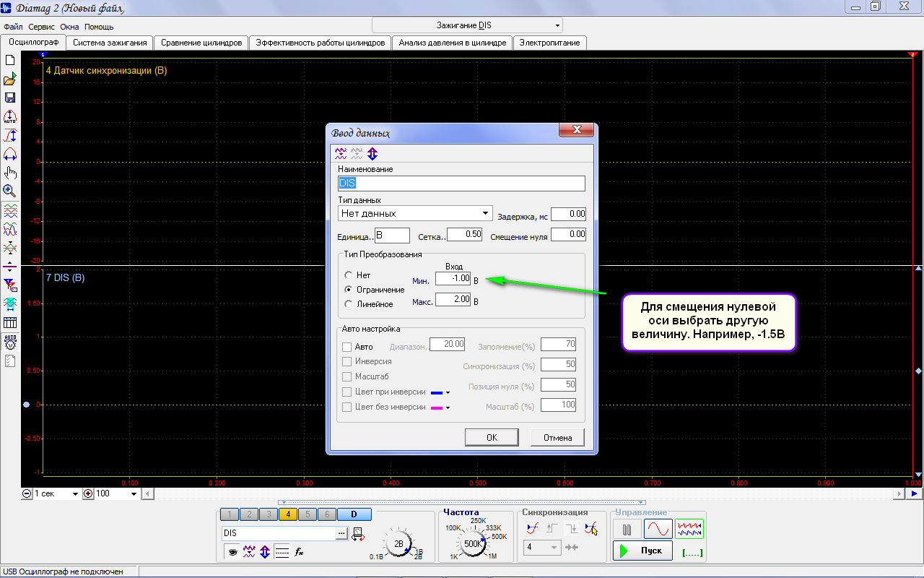This screenshot has width=924, height=578.
Task: Click the AUTO voltmeter icon
Action: [10, 341]
